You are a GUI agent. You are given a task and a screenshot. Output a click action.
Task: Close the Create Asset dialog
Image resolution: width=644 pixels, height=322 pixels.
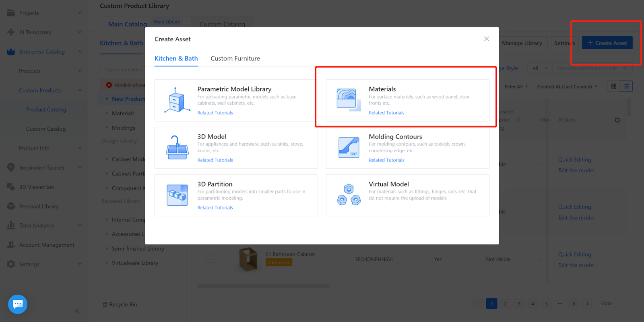[x=487, y=39]
